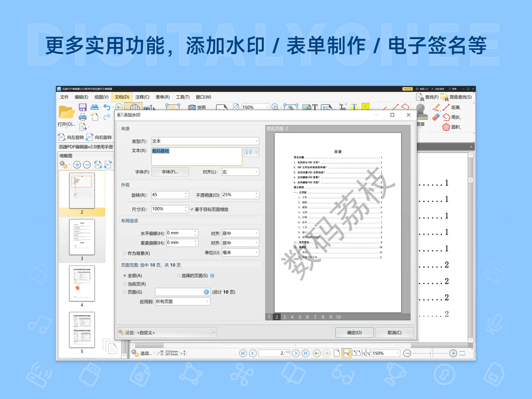Open the 单位(U) units dropdown
Image resolution: width=532 pixels, height=399 pixels.
tap(256, 252)
